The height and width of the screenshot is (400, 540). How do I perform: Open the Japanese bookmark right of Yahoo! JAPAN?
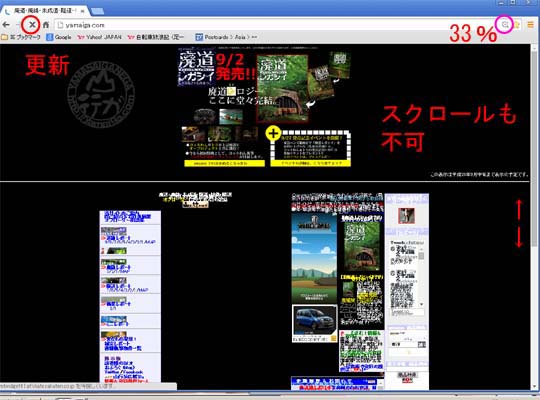pyautogui.click(x=156, y=37)
